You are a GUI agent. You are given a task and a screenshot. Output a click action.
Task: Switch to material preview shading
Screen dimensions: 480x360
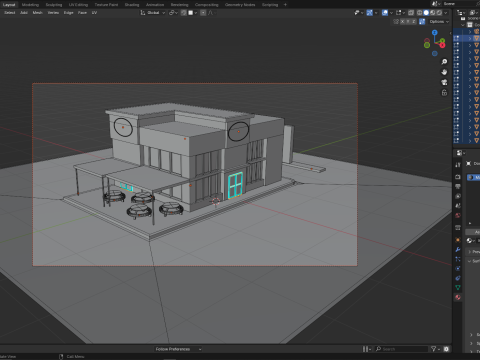(433, 13)
